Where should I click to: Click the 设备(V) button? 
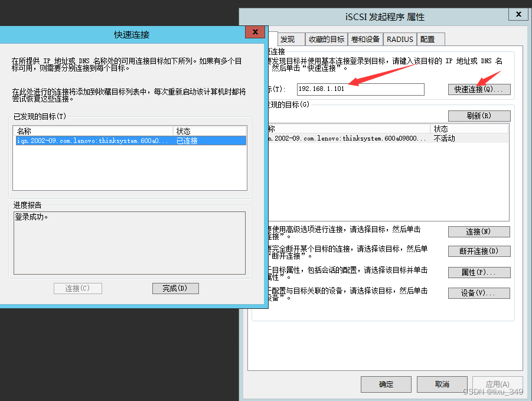pyautogui.click(x=479, y=292)
